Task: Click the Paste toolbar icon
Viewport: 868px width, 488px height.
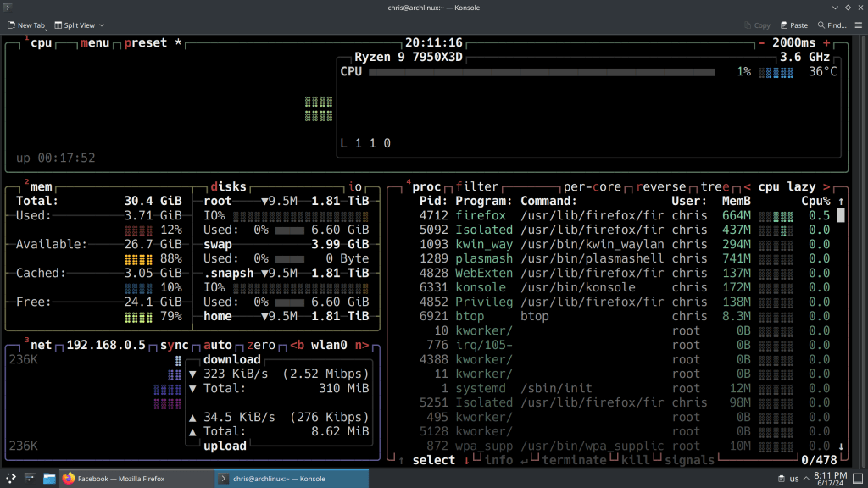Action: (793, 25)
